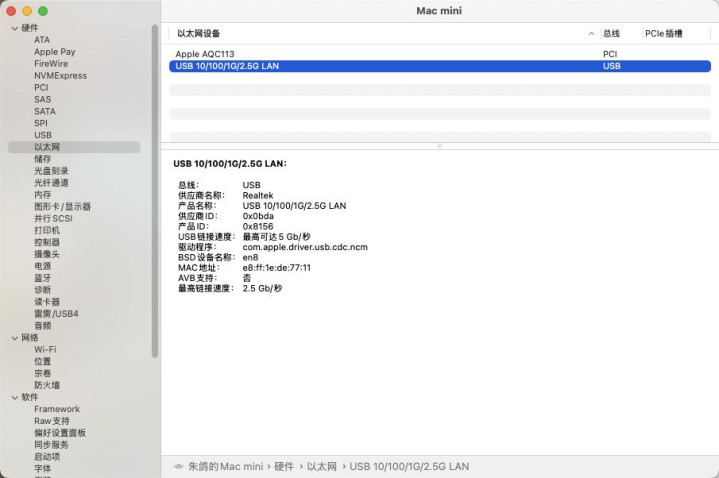Minimize window with the yellow button
The width and height of the screenshot is (719, 478).
point(27,11)
